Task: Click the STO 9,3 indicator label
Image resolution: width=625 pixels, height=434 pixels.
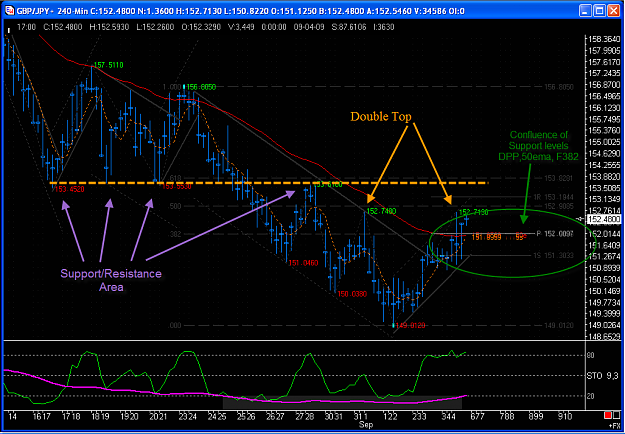Action: click(x=603, y=375)
